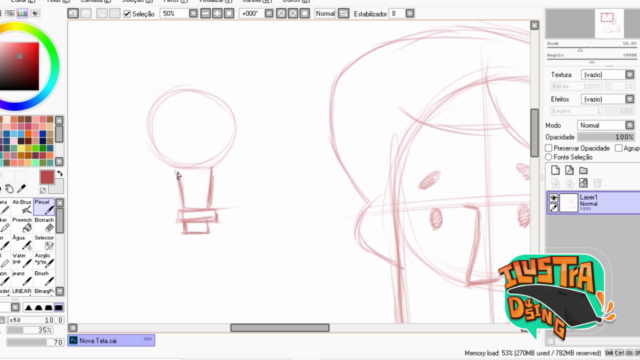Clear the layer contents icon

[583, 183]
